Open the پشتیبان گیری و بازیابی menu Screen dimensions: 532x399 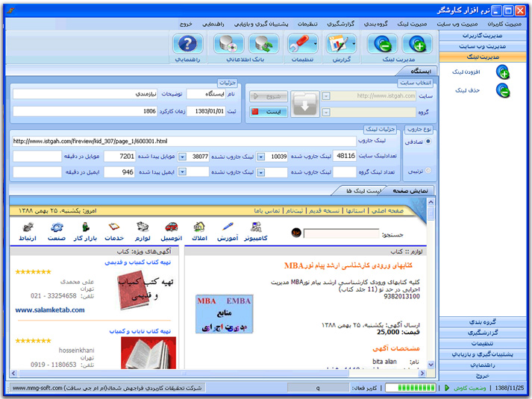click(x=261, y=24)
